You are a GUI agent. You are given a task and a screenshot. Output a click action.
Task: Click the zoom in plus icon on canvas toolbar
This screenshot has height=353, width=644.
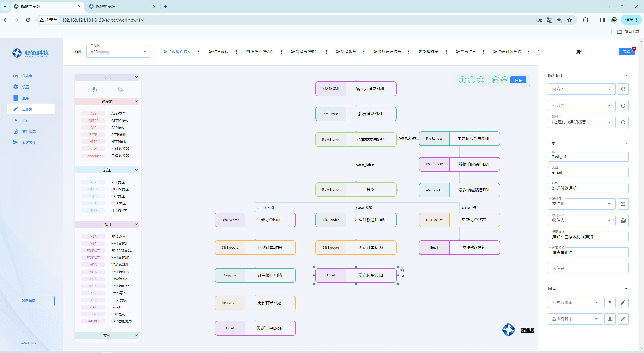point(462,80)
